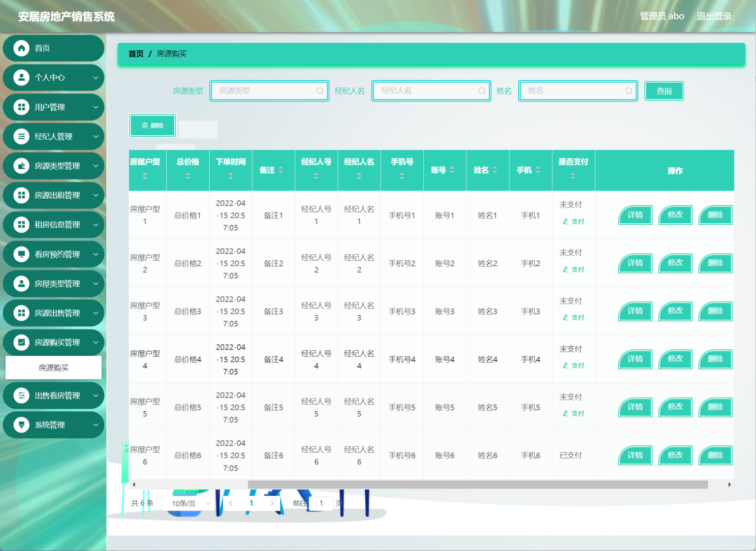Click the pen icon beside 支付 in row one

coord(565,221)
